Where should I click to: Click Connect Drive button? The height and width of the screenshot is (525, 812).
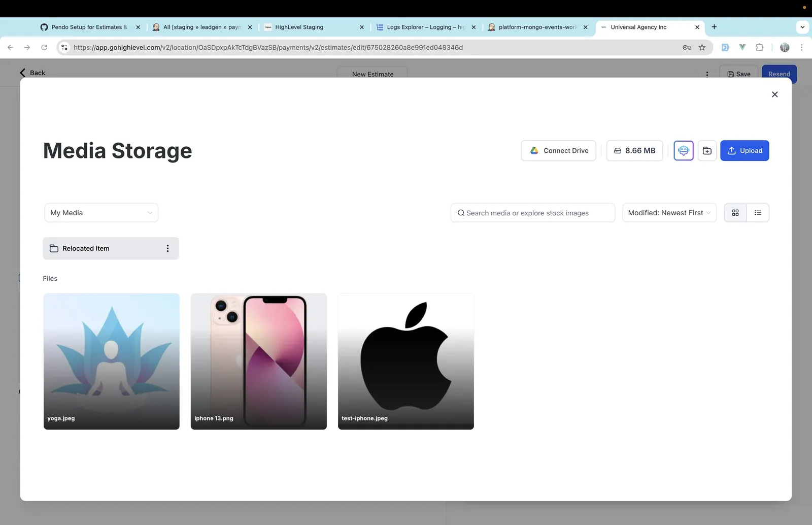click(x=558, y=150)
